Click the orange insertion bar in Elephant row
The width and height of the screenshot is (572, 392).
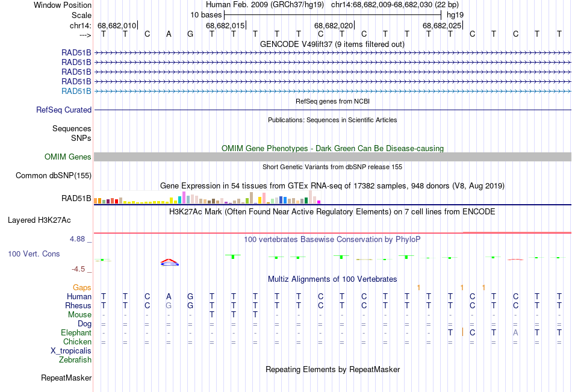[462, 332]
